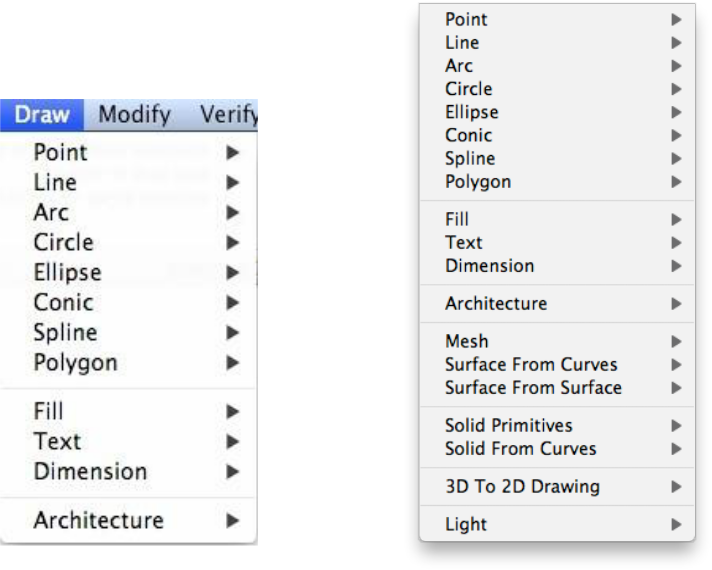
Task: Select Surface From Surface menu entry
Action: 533,387
